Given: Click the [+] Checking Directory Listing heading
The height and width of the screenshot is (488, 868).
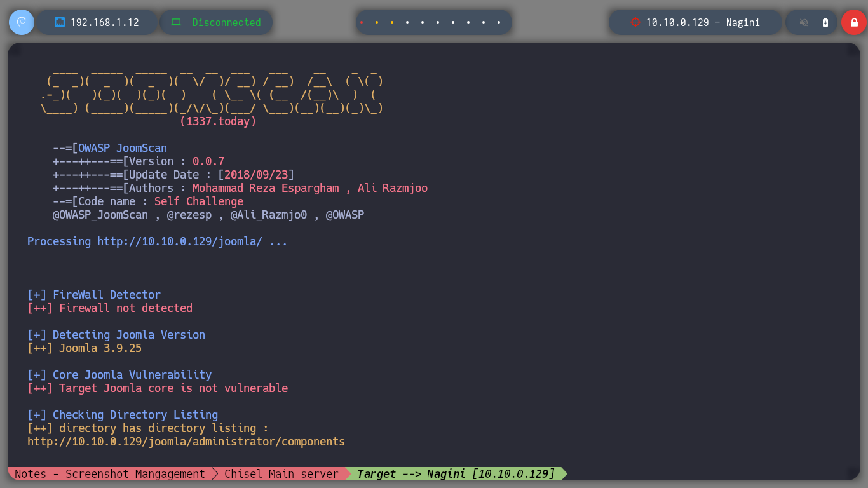Looking at the screenshot, I should point(123,415).
